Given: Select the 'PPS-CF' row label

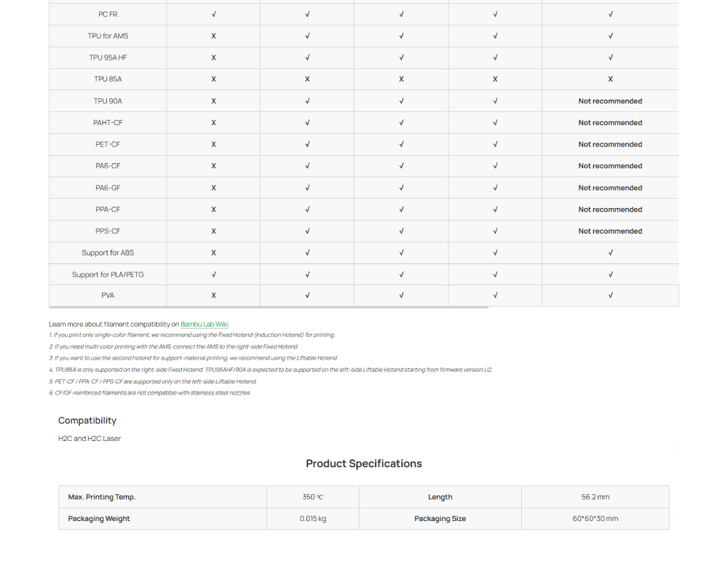Looking at the screenshot, I should pos(108,231).
